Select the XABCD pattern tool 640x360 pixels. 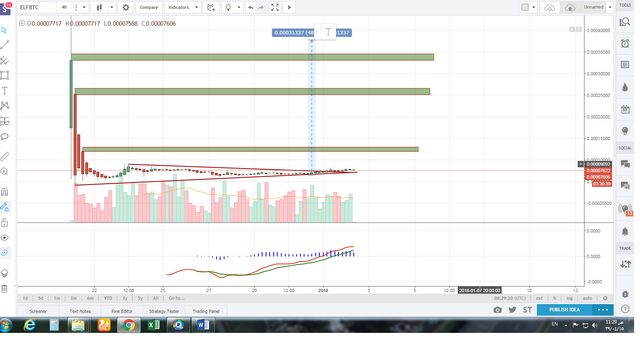tap(4, 106)
